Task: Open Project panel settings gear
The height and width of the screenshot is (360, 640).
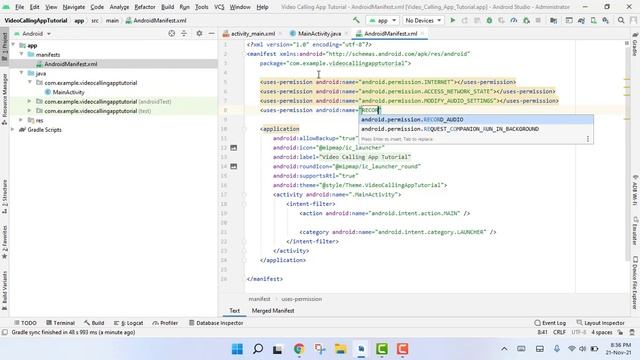Action: [199, 33]
